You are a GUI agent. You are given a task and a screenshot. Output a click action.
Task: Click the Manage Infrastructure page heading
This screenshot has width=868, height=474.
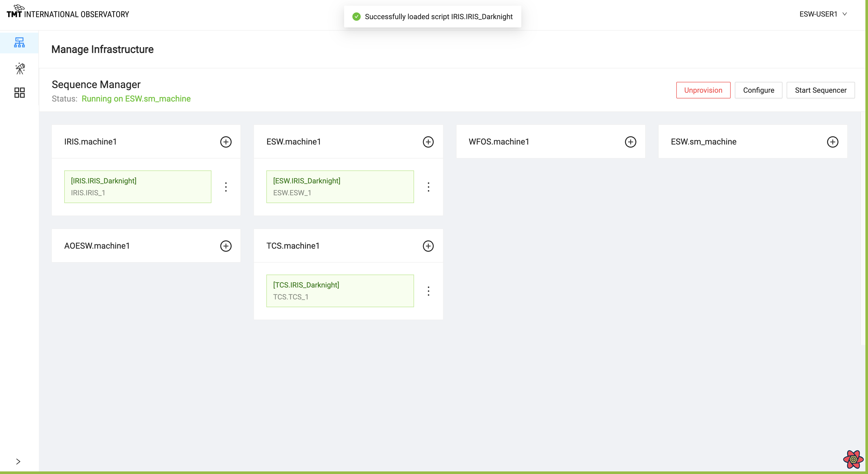pyautogui.click(x=102, y=49)
